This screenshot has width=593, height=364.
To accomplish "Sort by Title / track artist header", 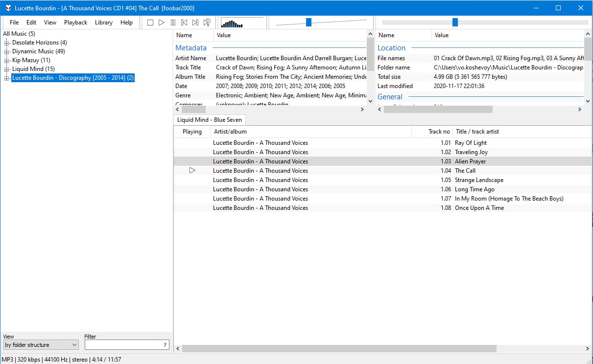I will coord(522,131).
